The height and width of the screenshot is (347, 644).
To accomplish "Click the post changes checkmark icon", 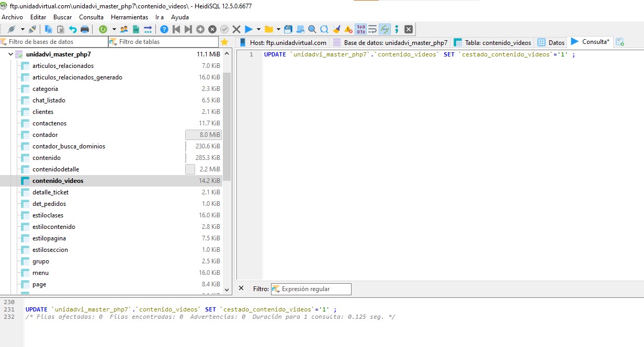I will click(224, 29).
